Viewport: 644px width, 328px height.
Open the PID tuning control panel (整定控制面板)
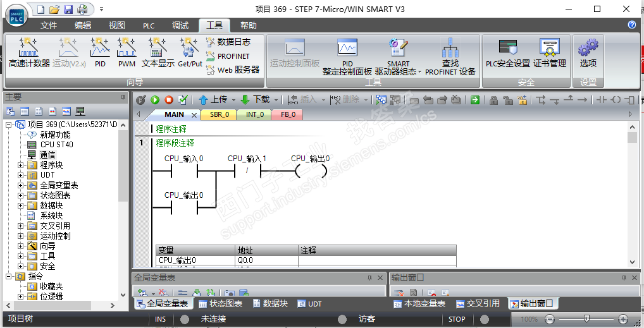(x=347, y=57)
